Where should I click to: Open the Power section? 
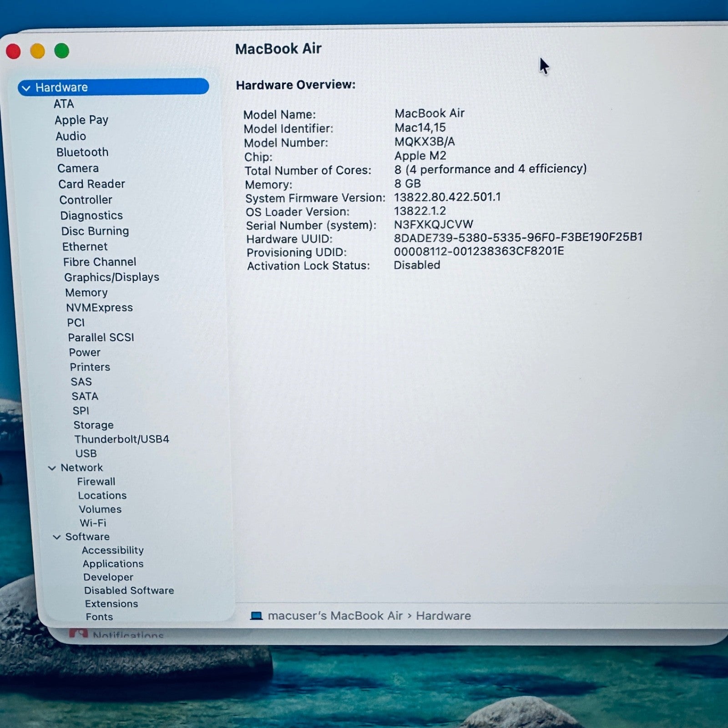85,352
